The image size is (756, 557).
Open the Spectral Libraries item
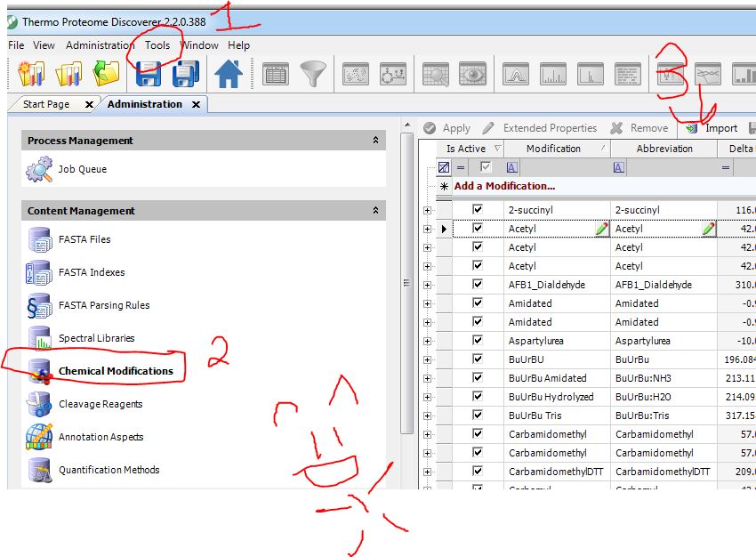click(96, 338)
